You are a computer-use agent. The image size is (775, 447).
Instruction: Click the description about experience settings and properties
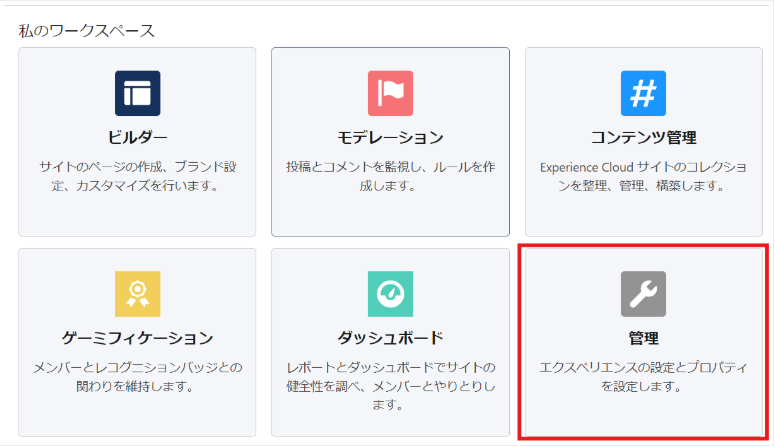(x=643, y=376)
